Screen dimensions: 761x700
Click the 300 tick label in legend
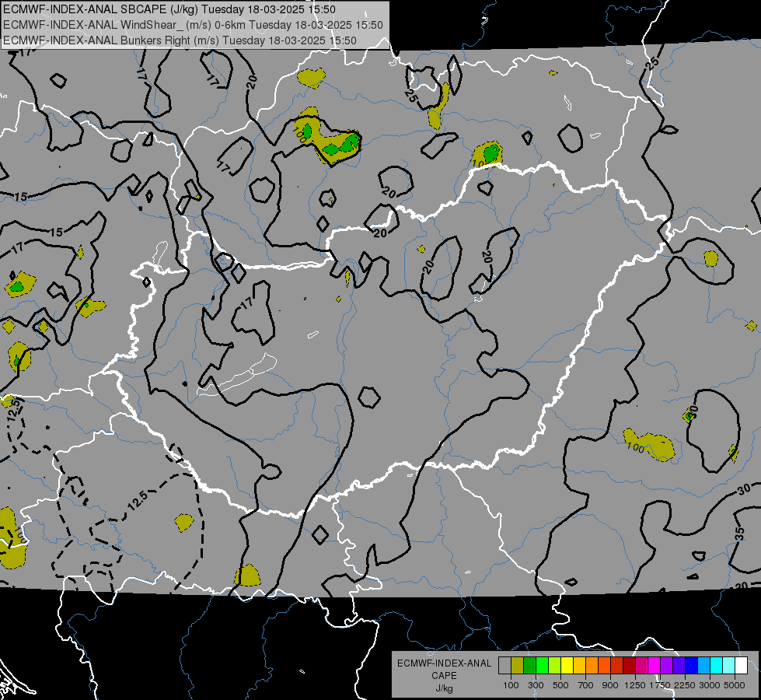536,685
